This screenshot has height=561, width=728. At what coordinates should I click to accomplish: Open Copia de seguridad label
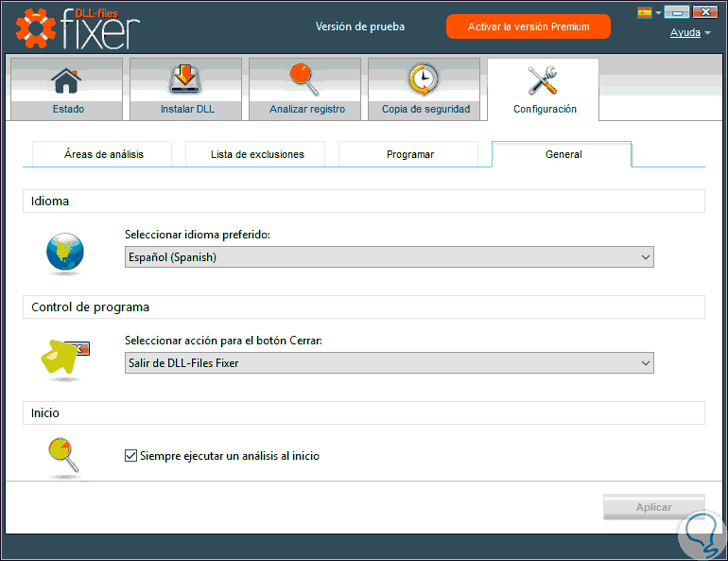click(425, 109)
